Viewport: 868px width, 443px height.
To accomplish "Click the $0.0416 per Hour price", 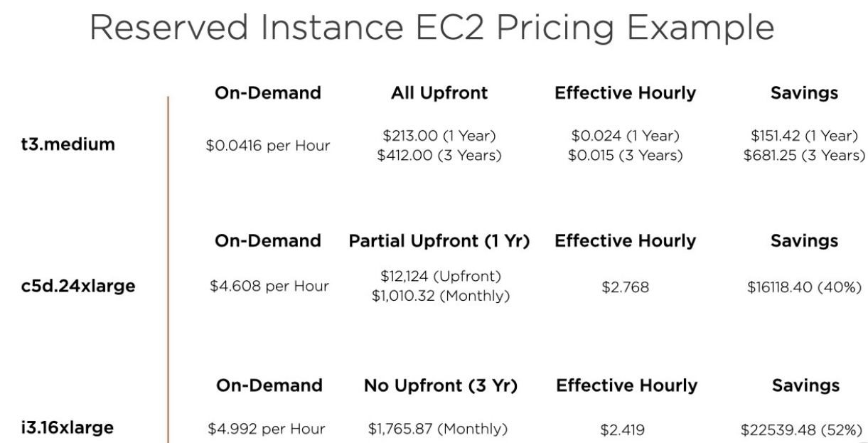I will coord(268,146).
